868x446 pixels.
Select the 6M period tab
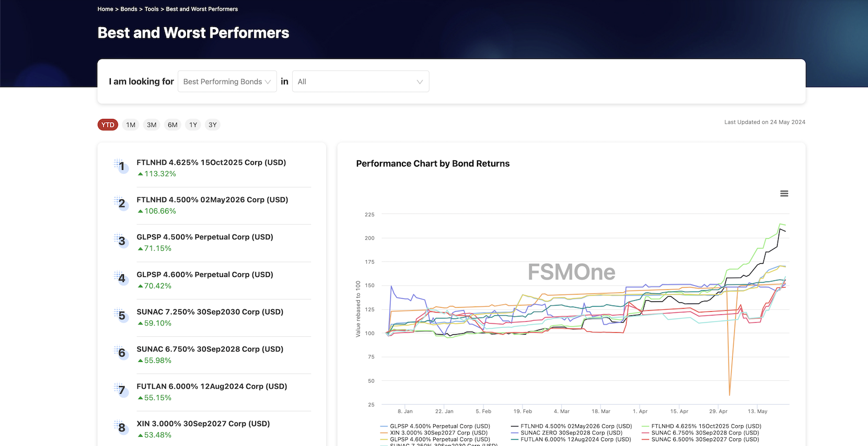coord(172,125)
